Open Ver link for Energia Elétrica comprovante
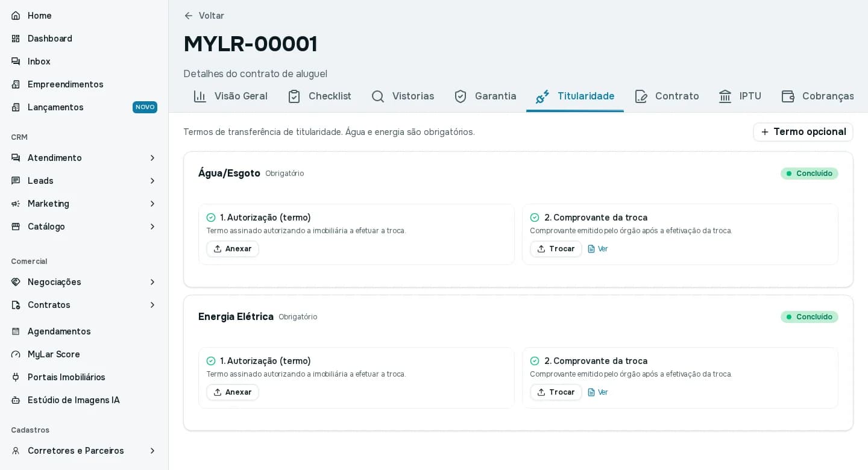Screen dimensions: 868x470 (x=598, y=392)
